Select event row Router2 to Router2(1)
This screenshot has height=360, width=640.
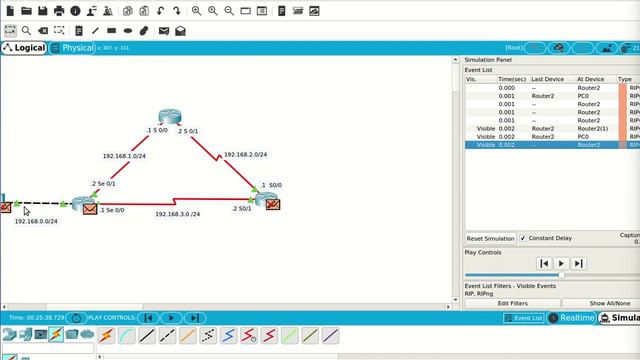click(x=552, y=129)
